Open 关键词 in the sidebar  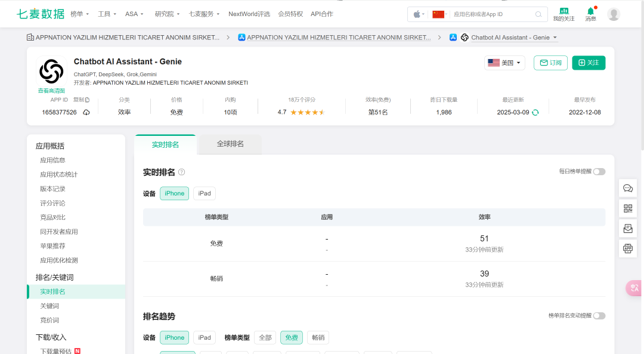[49, 306]
